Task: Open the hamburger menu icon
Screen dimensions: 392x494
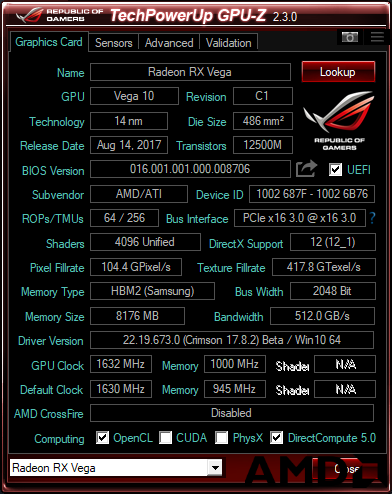Action: tap(377, 37)
